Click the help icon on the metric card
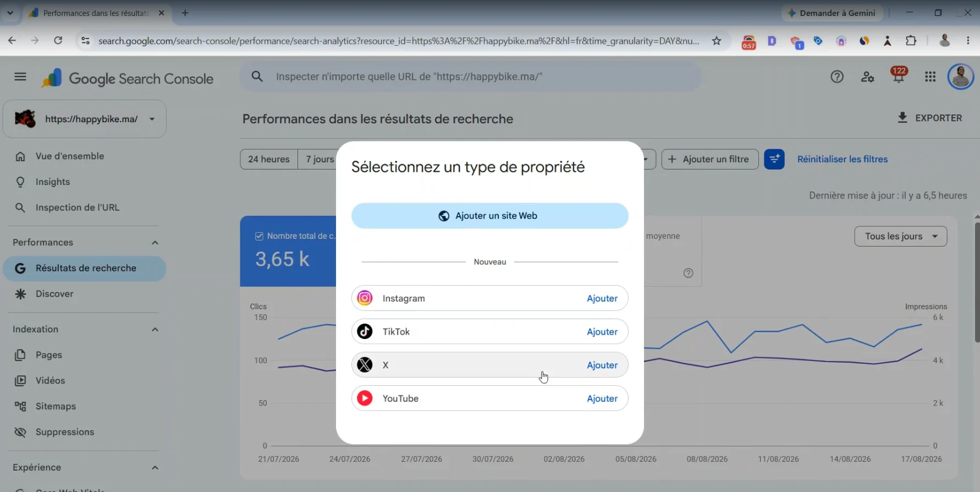 pyautogui.click(x=688, y=273)
